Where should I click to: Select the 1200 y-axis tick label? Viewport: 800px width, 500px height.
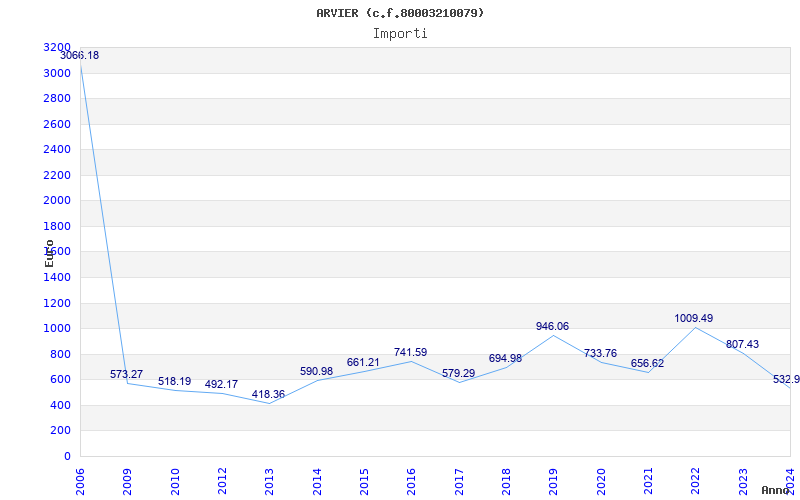tap(57, 304)
